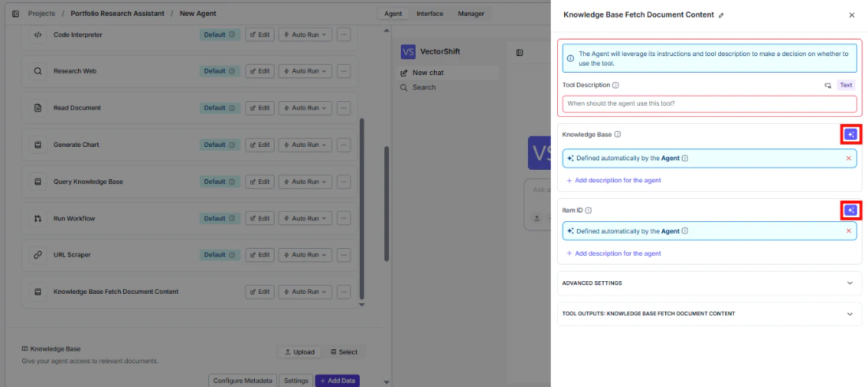Click the Generate Chart tool icon

click(38, 145)
